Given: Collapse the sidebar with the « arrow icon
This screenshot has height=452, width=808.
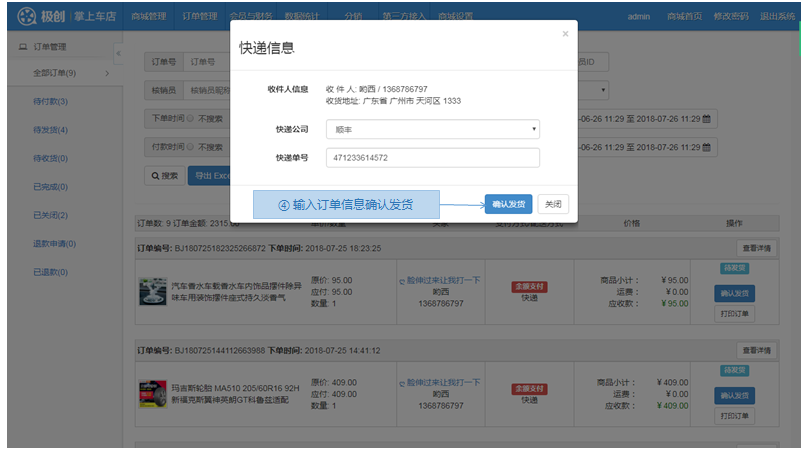Looking at the screenshot, I should pyautogui.click(x=118, y=52).
